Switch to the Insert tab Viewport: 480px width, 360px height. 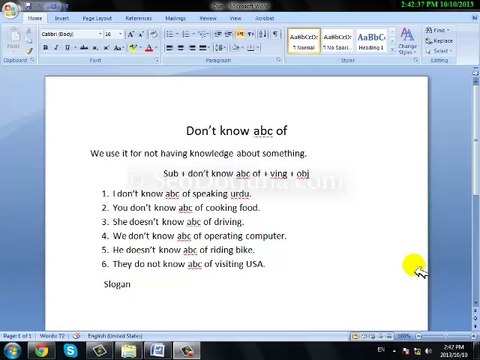pos(62,18)
